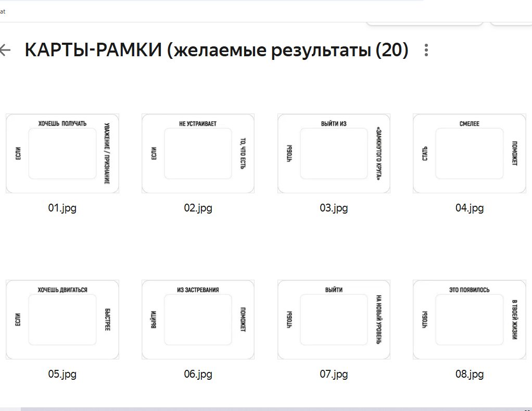Open thumbnail reading 'ЭТО ПОЯВИЛОСЬ'
The width and height of the screenshot is (532, 411).
point(470,319)
